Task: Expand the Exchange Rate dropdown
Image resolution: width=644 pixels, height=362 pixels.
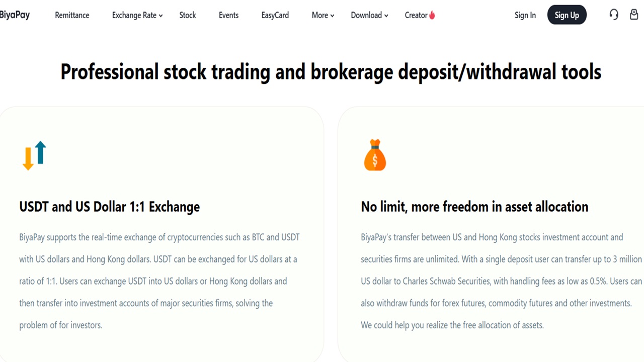Action: pos(137,15)
